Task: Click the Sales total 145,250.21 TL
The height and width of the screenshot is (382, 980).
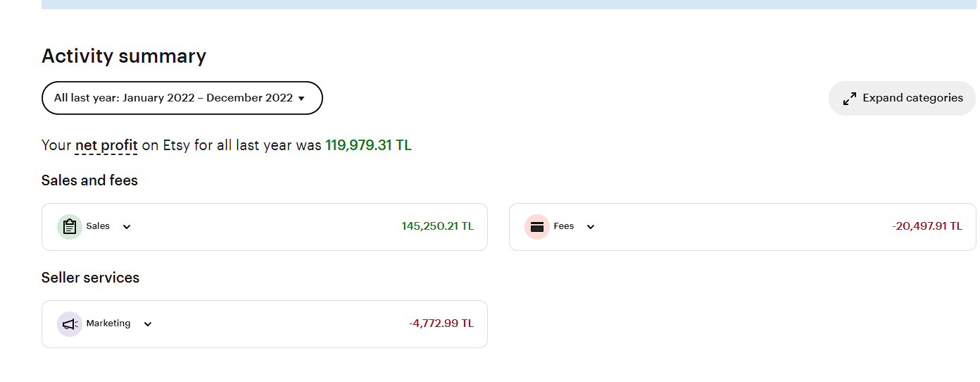Action: point(437,226)
